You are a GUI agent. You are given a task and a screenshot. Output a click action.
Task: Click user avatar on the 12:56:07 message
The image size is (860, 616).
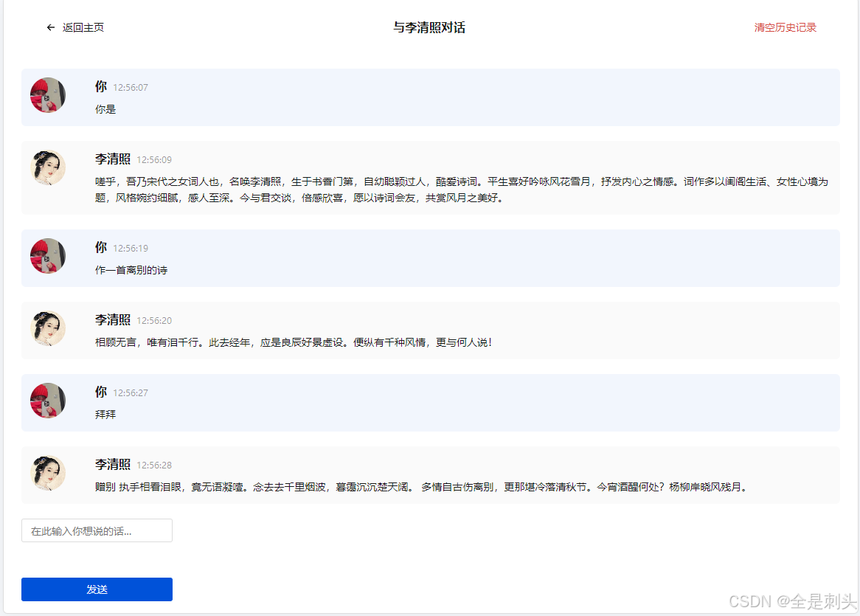48,95
